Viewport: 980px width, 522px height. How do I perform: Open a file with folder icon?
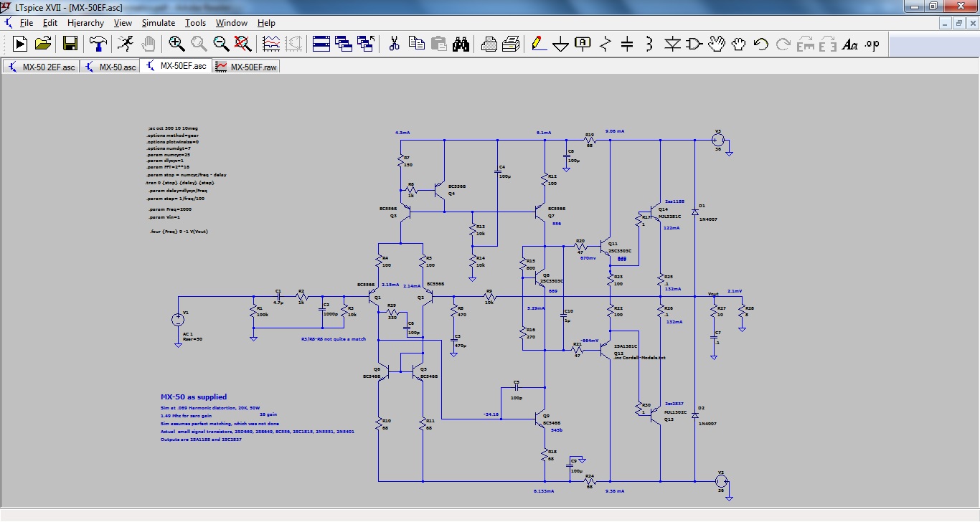click(x=42, y=44)
